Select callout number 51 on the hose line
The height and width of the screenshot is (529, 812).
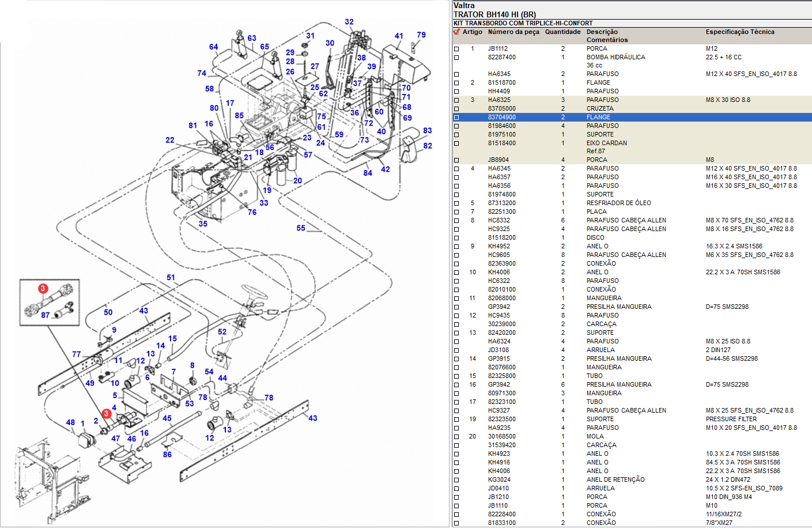[171, 277]
